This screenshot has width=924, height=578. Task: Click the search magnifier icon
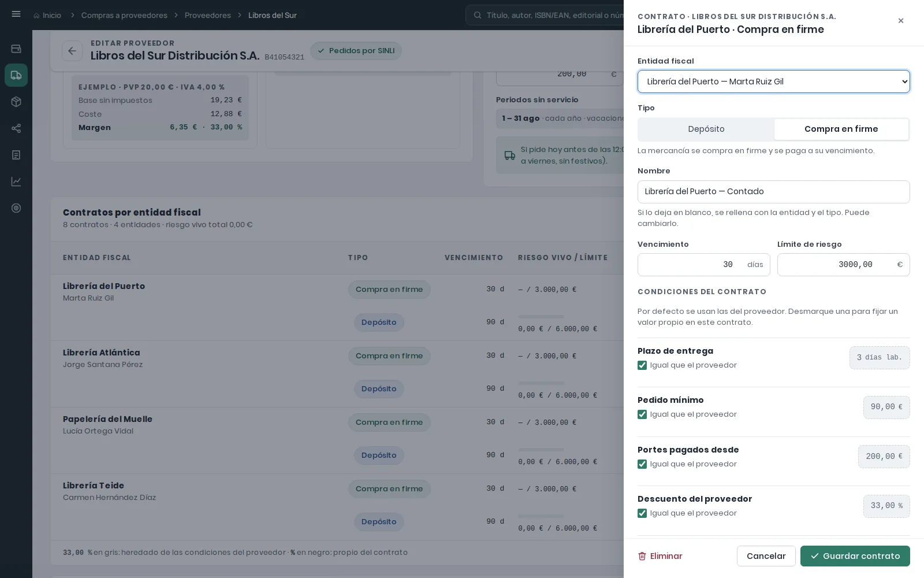pyautogui.click(x=478, y=16)
